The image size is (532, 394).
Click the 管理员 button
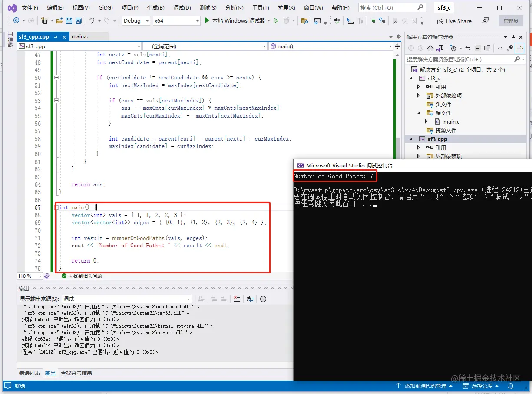511,21
